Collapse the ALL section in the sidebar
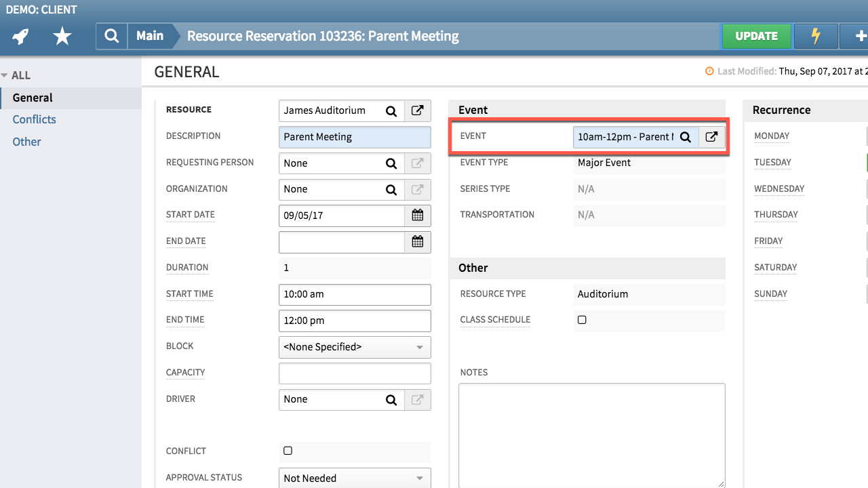Viewport: 868px width, 488px height. tap(8, 75)
